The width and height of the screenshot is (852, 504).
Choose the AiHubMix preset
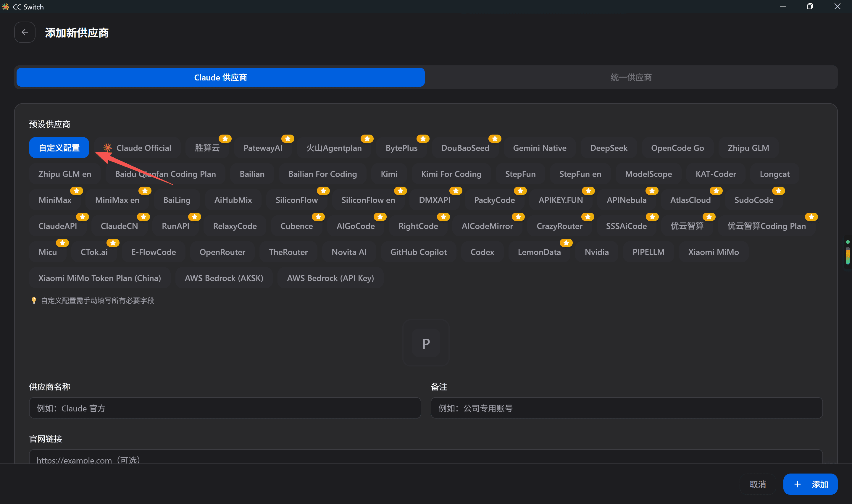click(233, 200)
